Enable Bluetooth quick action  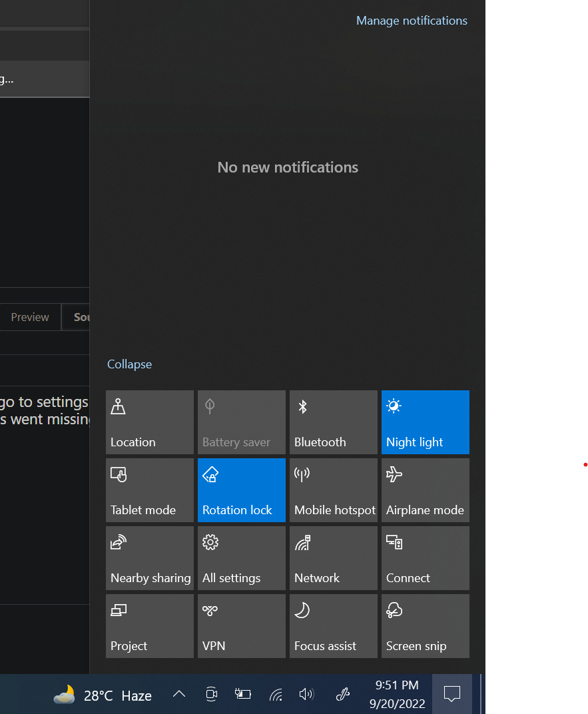click(333, 422)
